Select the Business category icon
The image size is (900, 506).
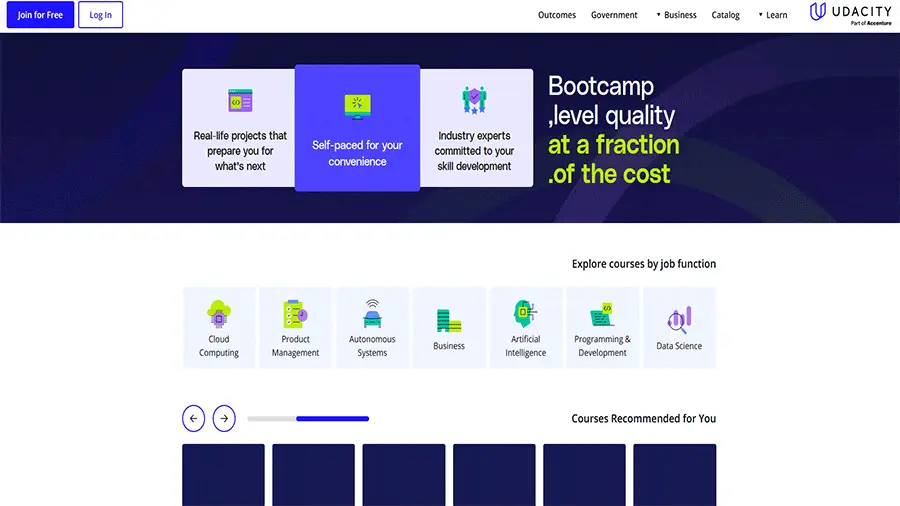pos(449,321)
